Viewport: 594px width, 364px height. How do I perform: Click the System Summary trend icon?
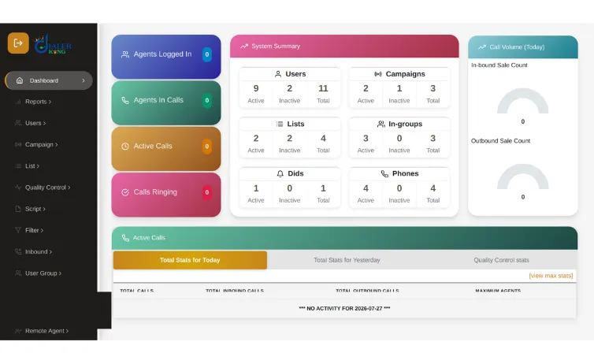(x=244, y=46)
